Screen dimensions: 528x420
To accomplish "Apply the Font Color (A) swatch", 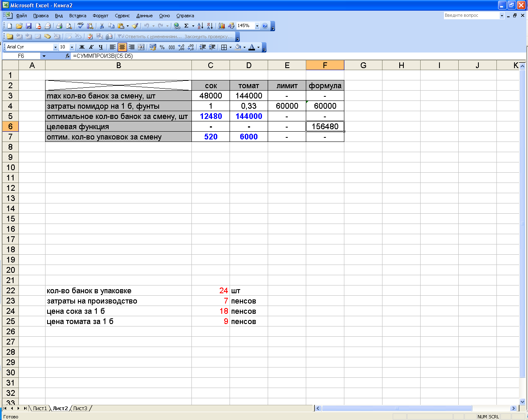I will 252,47.
